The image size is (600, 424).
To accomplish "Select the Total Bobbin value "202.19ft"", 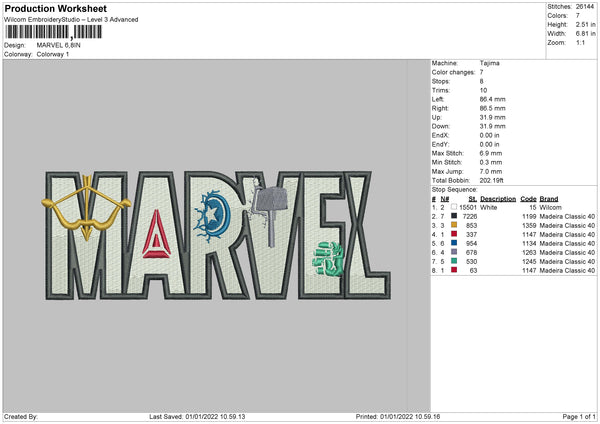I will click(x=492, y=180).
